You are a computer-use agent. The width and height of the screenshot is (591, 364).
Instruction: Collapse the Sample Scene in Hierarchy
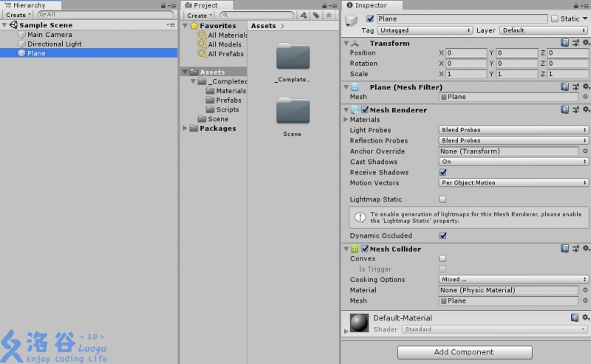click(x=4, y=25)
